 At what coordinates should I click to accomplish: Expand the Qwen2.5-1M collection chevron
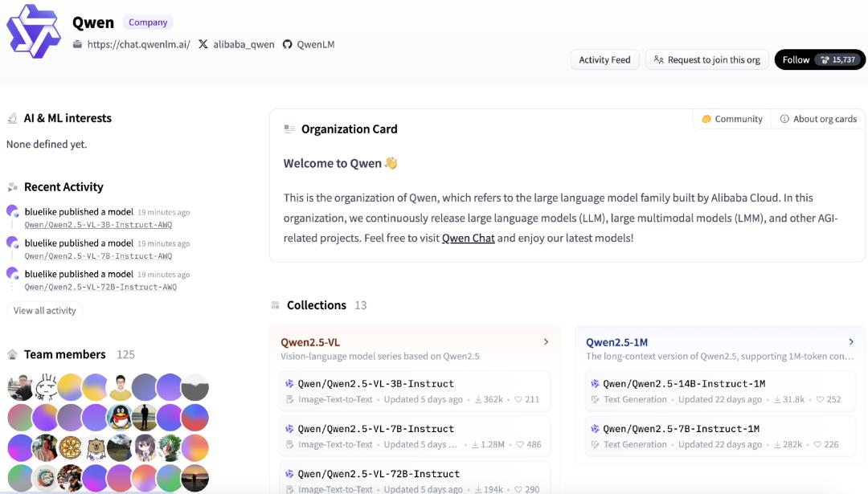click(851, 342)
